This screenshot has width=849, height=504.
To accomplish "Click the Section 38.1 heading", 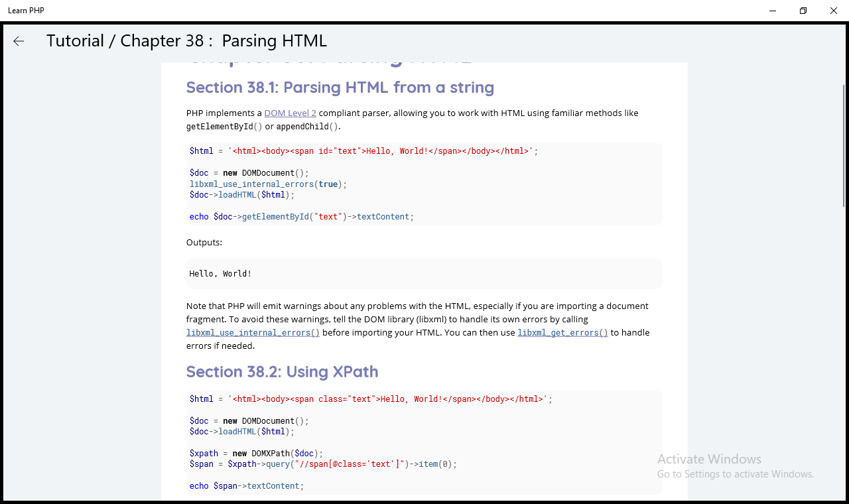I will (x=340, y=88).
